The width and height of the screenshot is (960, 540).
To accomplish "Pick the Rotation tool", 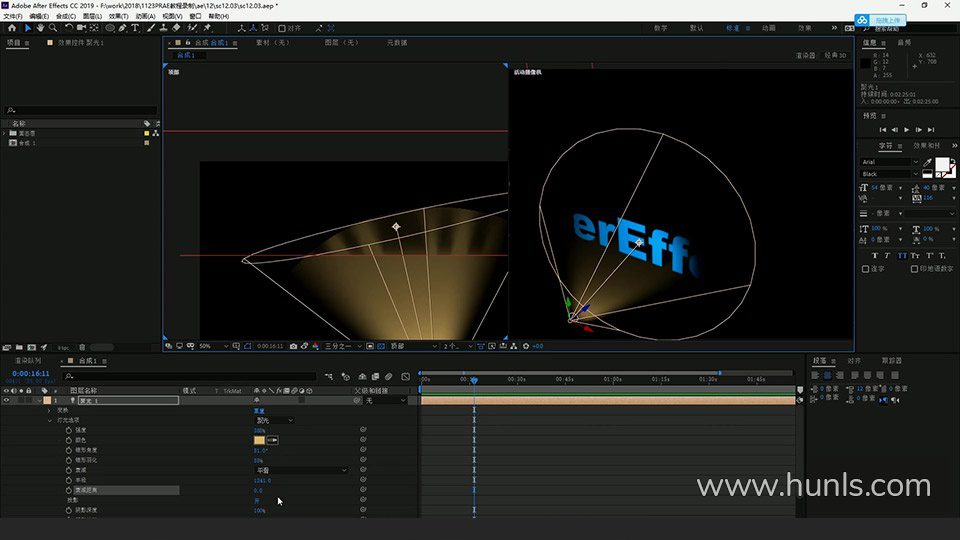I will tap(67, 28).
